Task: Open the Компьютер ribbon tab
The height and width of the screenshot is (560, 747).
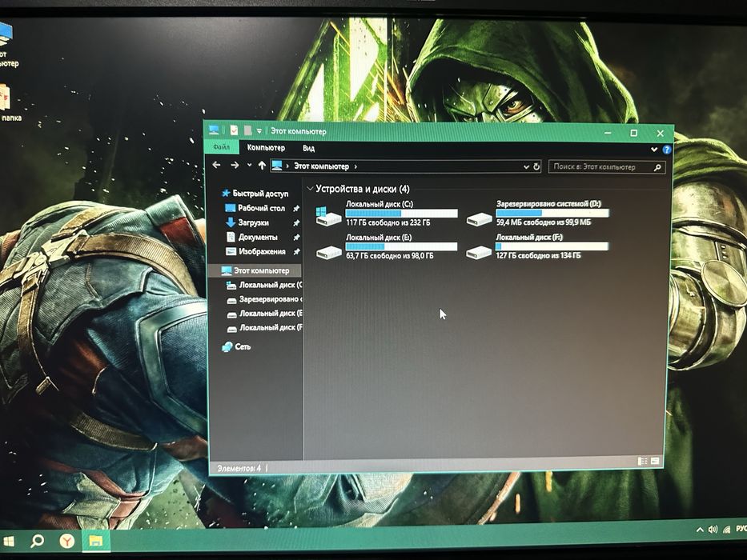Action: pos(266,148)
